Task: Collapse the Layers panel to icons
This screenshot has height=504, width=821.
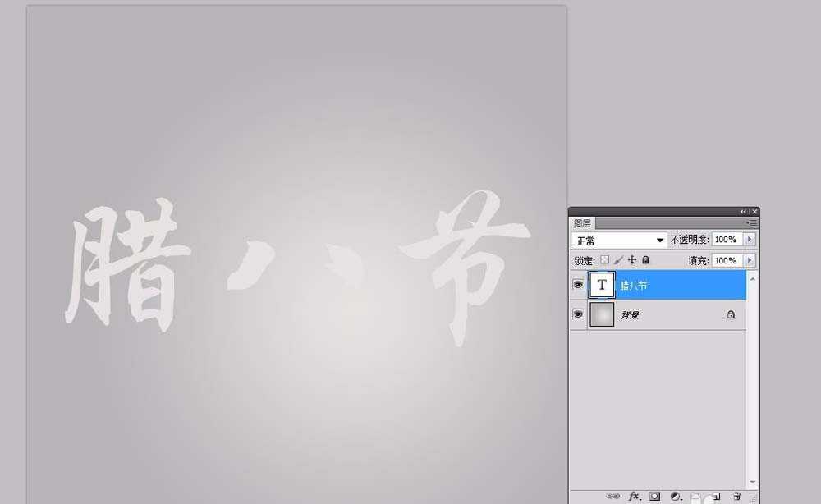Action: point(743,211)
